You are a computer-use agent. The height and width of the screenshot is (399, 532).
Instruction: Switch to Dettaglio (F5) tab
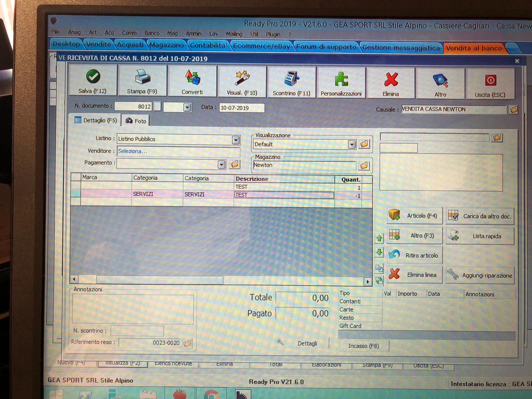click(x=96, y=120)
